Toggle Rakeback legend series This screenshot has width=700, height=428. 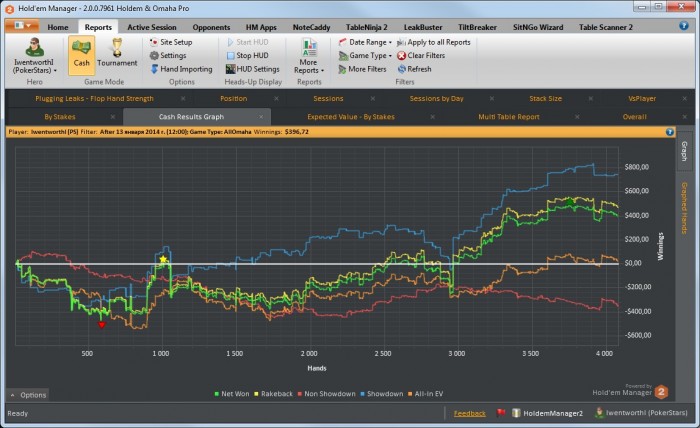coord(273,394)
